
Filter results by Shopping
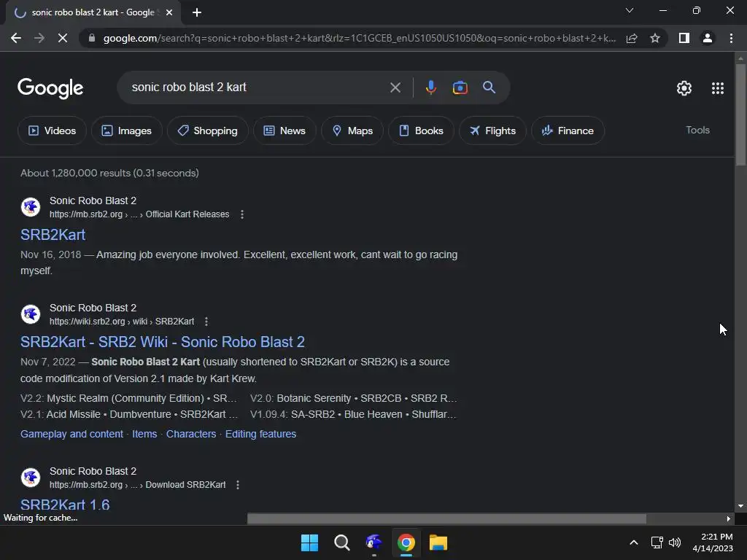pos(207,131)
